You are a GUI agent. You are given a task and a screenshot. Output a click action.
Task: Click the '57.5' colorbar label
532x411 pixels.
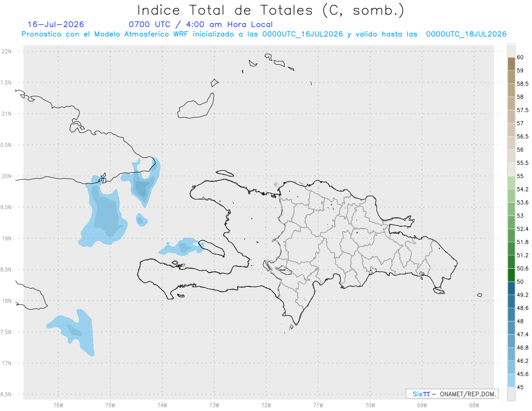522,110
